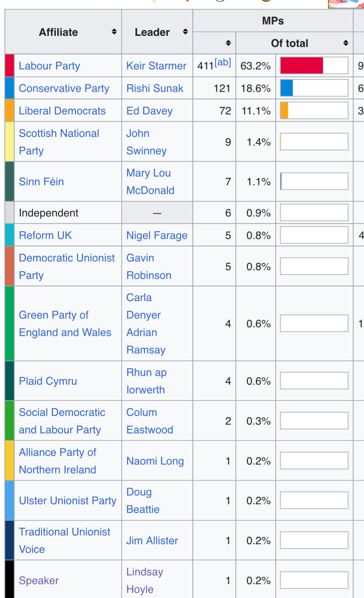Click the Independent row cell
364x598 pixels.
click(49, 213)
